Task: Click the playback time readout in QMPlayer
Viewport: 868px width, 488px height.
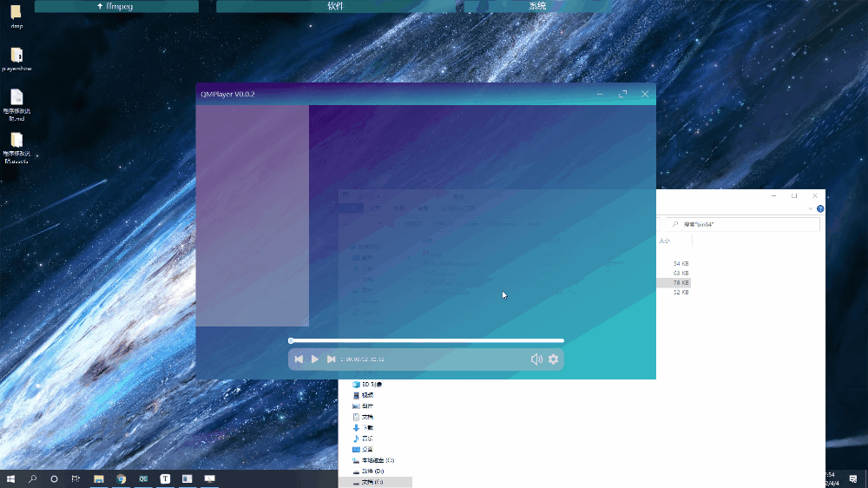Action: (363, 359)
